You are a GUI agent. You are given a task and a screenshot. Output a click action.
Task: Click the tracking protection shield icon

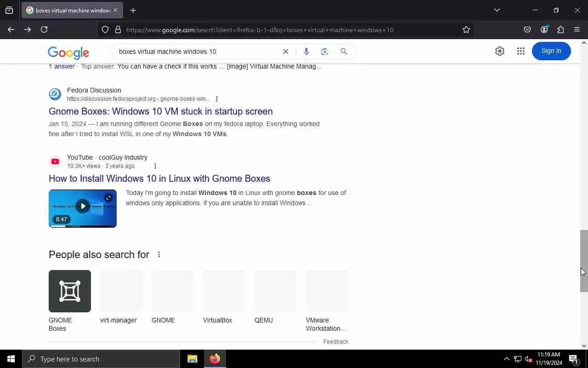(105, 29)
